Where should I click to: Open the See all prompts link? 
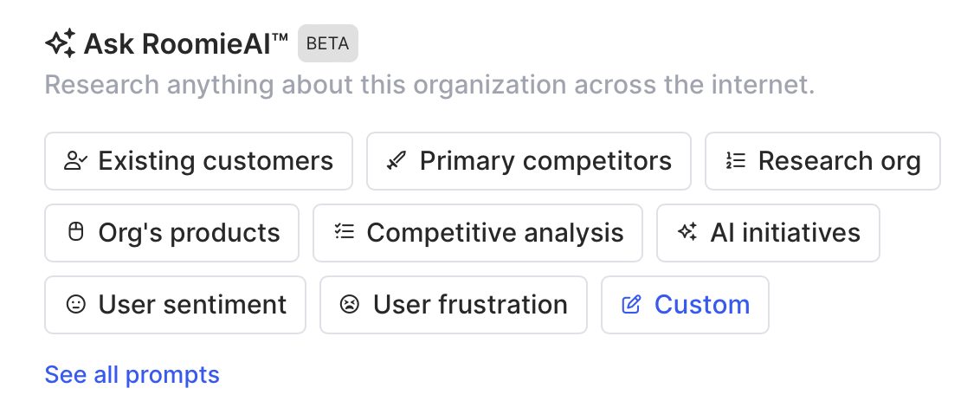click(132, 375)
